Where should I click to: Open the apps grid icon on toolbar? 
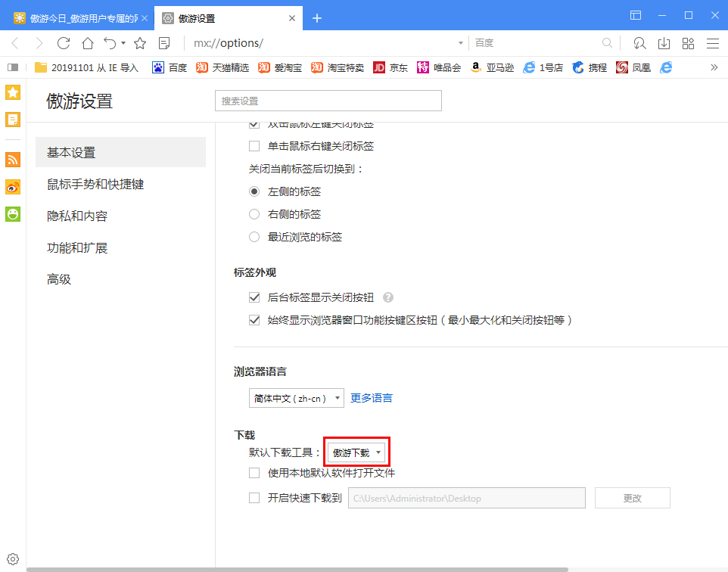(x=688, y=43)
